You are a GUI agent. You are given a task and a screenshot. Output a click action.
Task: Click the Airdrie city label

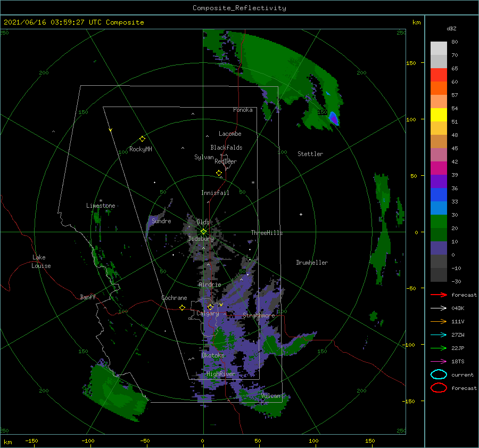pyautogui.click(x=210, y=284)
